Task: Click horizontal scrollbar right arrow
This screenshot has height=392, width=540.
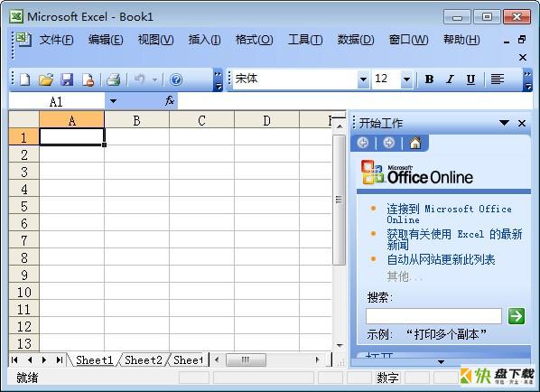Action: click(x=317, y=360)
